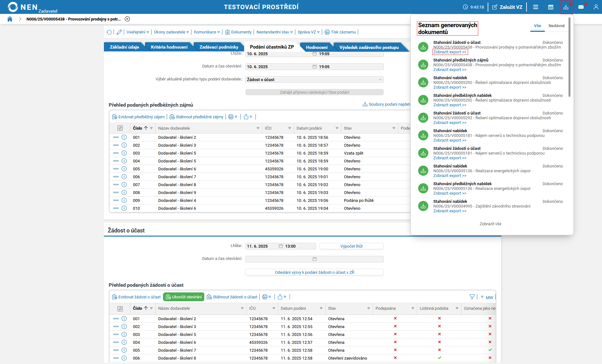The height and width of the screenshot is (364, 602).
Task: Click the refresh icon in the record toolbar
Action: (x=109, y=32)
